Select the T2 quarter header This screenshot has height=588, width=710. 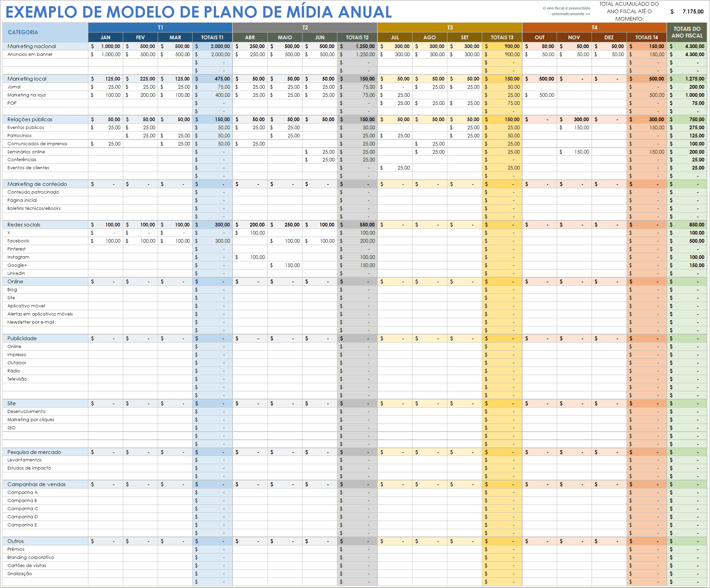point(305,27)
